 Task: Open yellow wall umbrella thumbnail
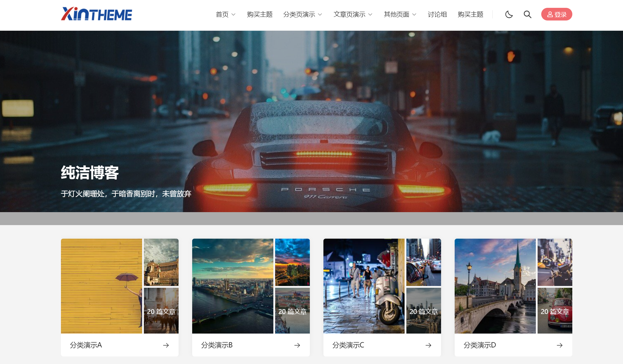tap(101, 286)
